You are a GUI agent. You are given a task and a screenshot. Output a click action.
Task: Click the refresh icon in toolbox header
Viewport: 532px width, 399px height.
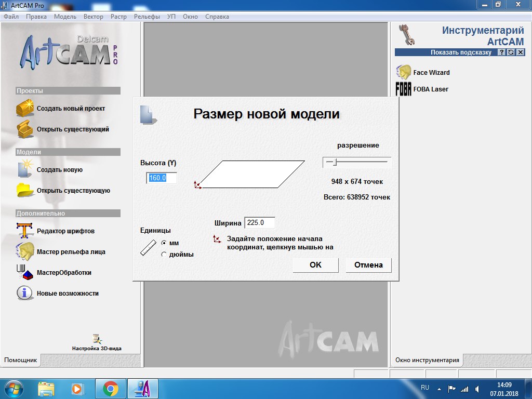click(511, 52)
